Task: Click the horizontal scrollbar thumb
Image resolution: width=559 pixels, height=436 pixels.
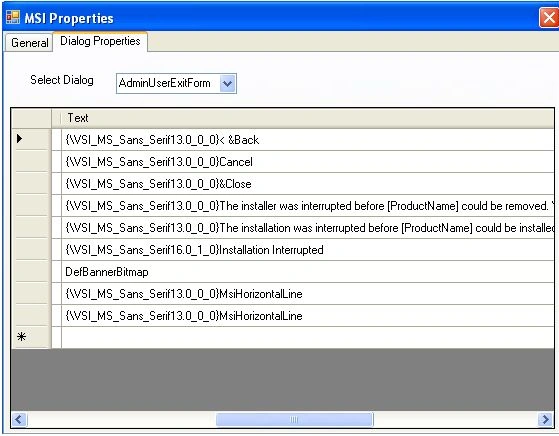Action: pos(294,420)
